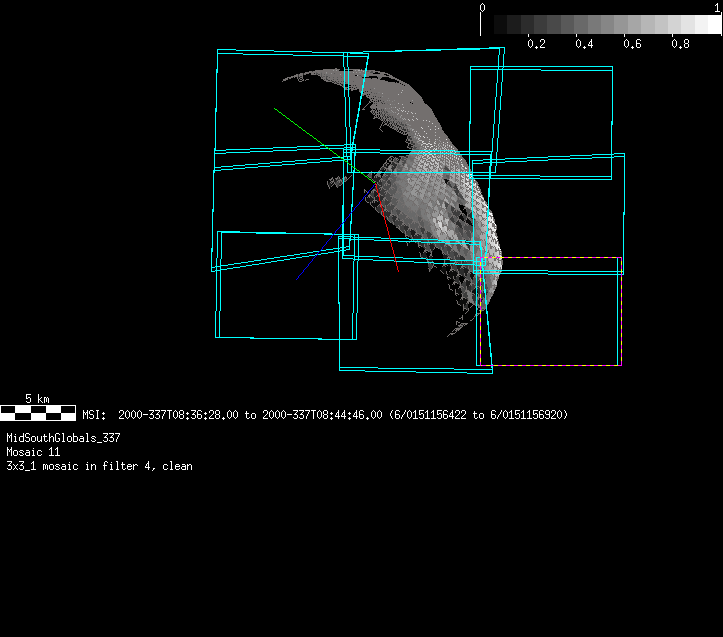Select the 0.4 tick label on colorbar

pos(584,44)
